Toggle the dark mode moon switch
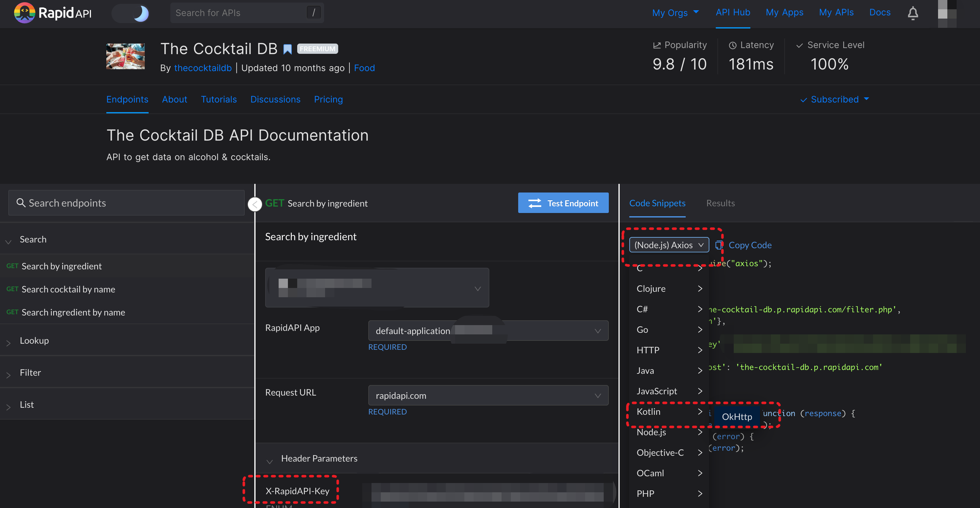The width and height of the screenshot is (980, 508). pyautogui.click(x=131, y=13)
